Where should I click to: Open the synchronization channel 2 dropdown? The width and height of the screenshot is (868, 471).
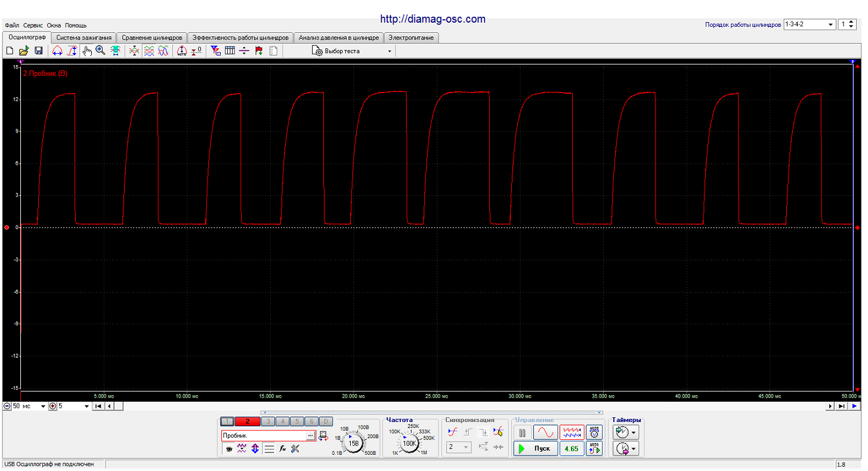coord(459,447)
